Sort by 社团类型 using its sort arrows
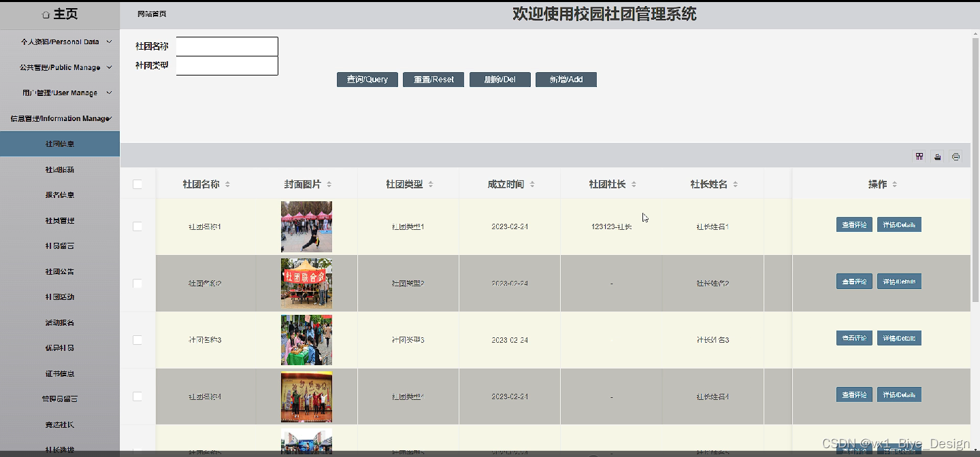Viewport: 980px width, 457px height. [x=431, y=184]
